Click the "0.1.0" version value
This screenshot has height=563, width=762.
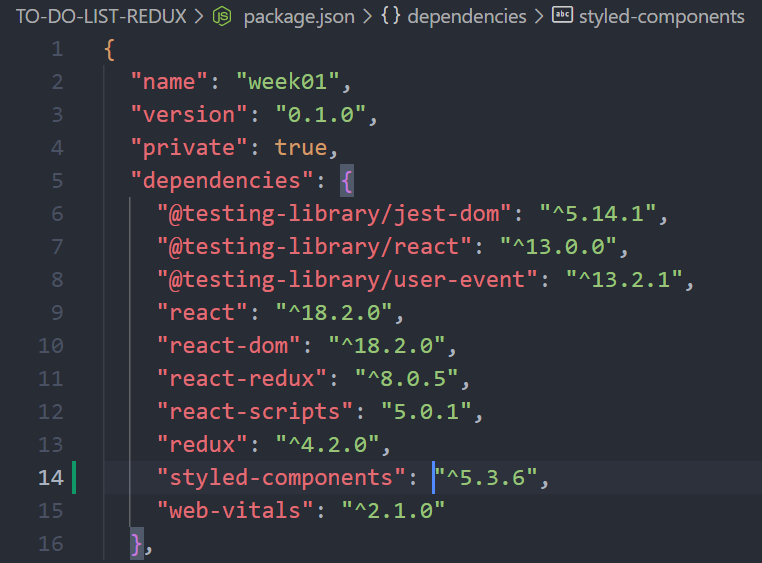(321, 115)
